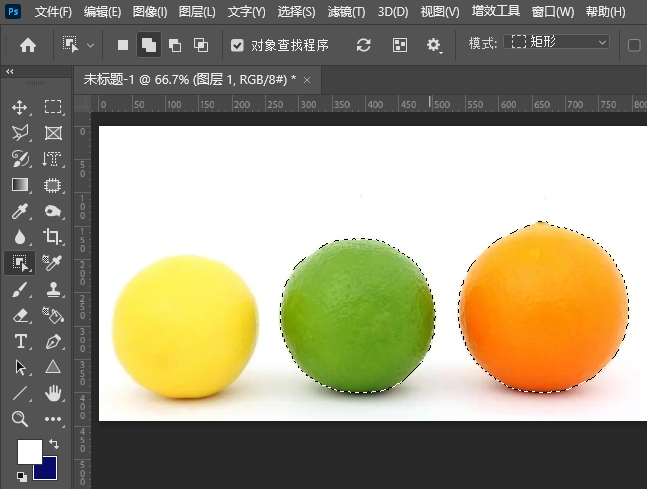
Task: Collapse the toolbar with double-arrow
Action: [9, 71]
